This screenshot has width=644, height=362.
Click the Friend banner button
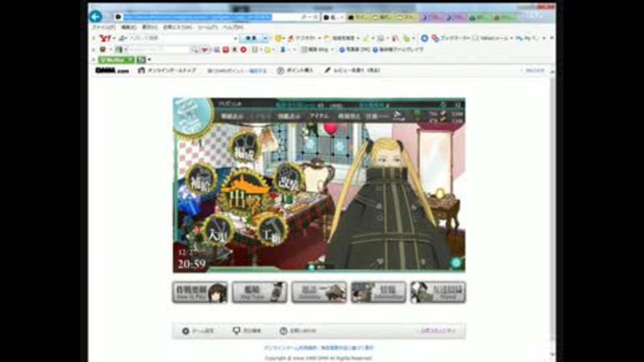[x=438, y=292]
